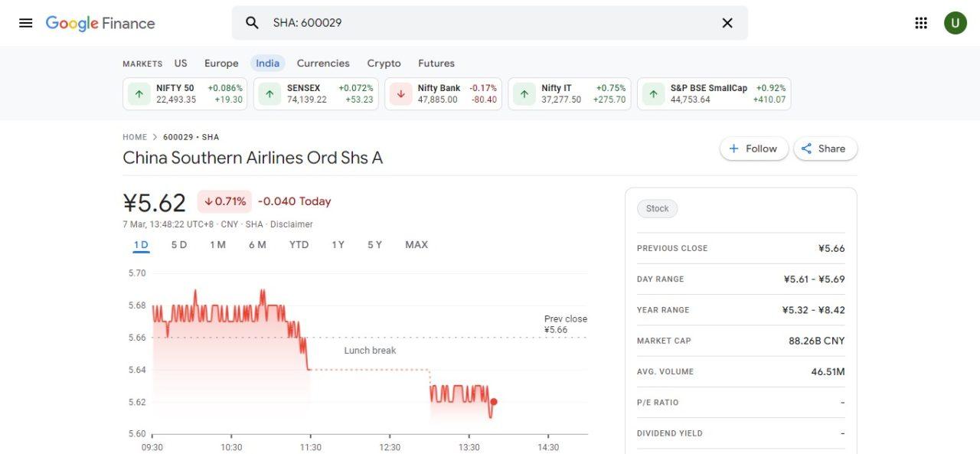Select the Crypto markets tab
The height and width of the screenshot is (454, 980).
pos(384,64)
